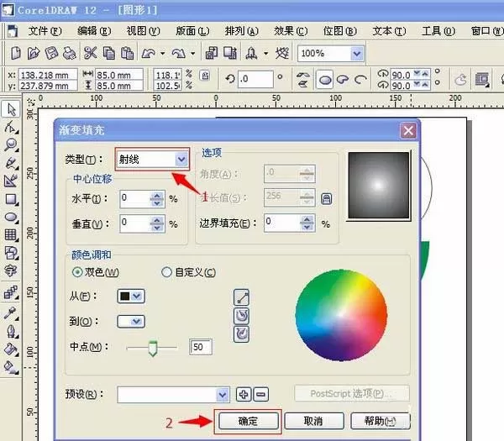
Task: Select the Graph paper tool
Action: click(x=11, y=235)
